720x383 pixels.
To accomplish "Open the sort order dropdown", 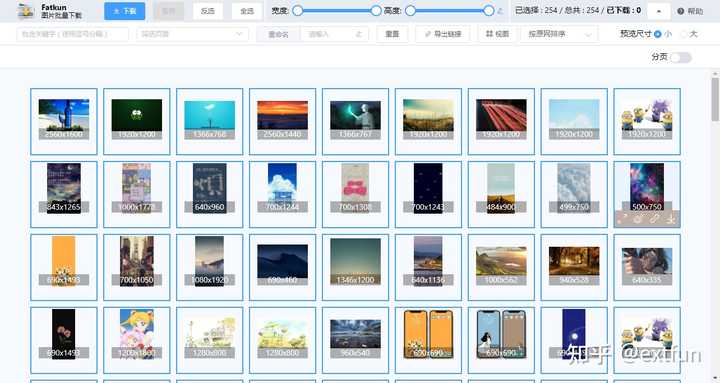I will (559, 34).
